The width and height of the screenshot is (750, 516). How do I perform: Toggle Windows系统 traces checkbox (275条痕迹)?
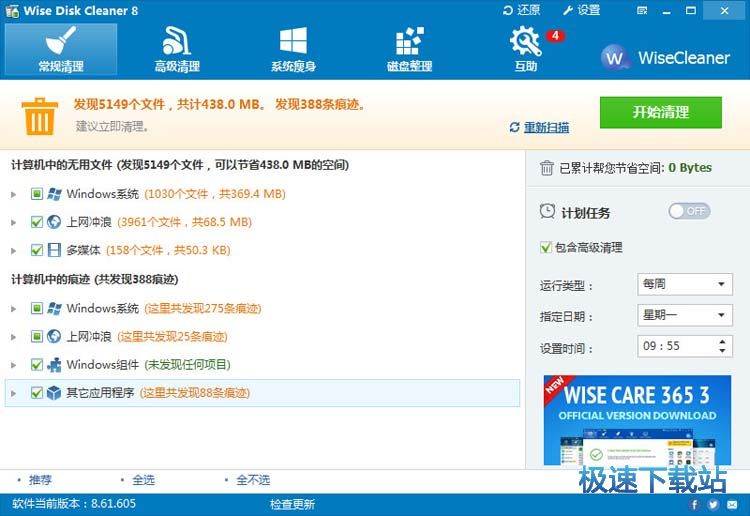37,308
